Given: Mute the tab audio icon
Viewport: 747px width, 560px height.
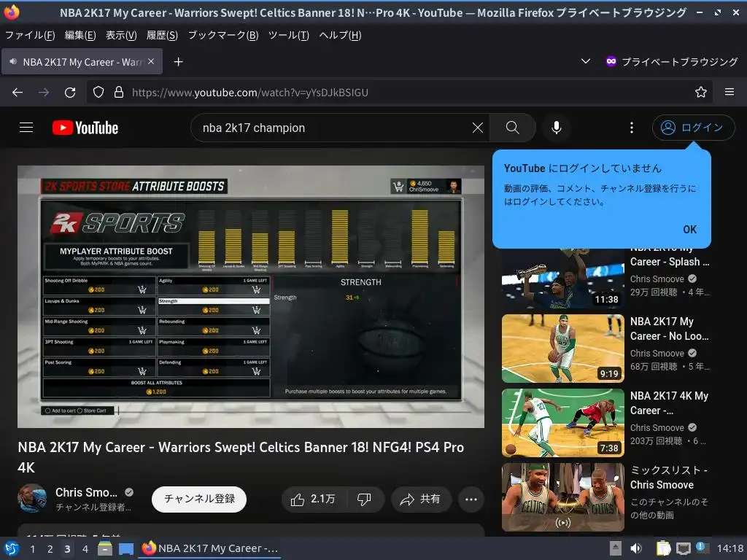Looking at the screenshot, I should 13,62.
